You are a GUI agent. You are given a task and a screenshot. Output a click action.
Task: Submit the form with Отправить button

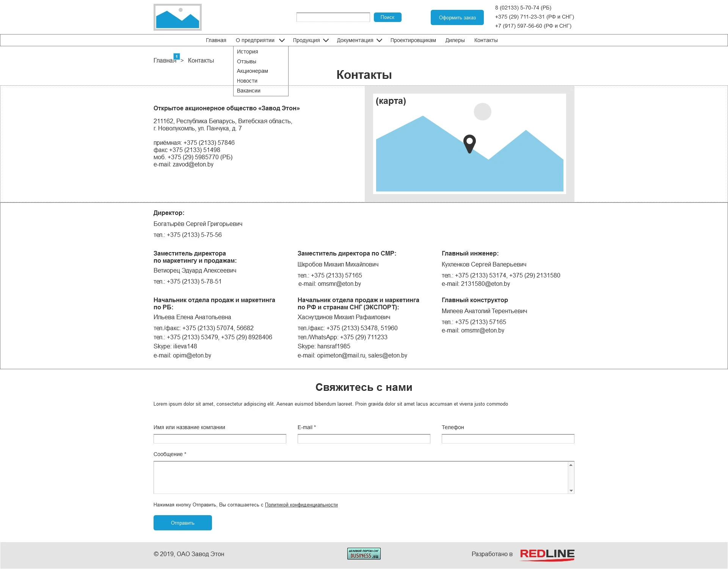(x=183, y=523)
